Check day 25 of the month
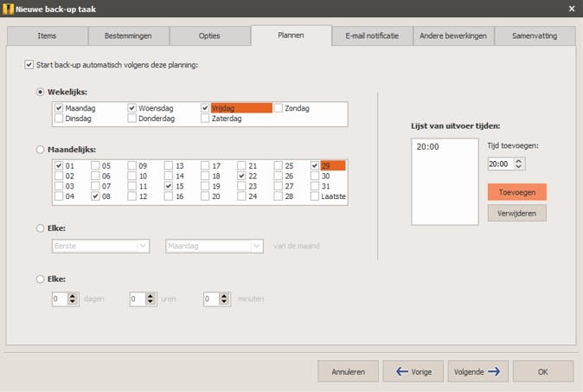The height and width of the screenshot is (392, 583). tap(279, 165)
